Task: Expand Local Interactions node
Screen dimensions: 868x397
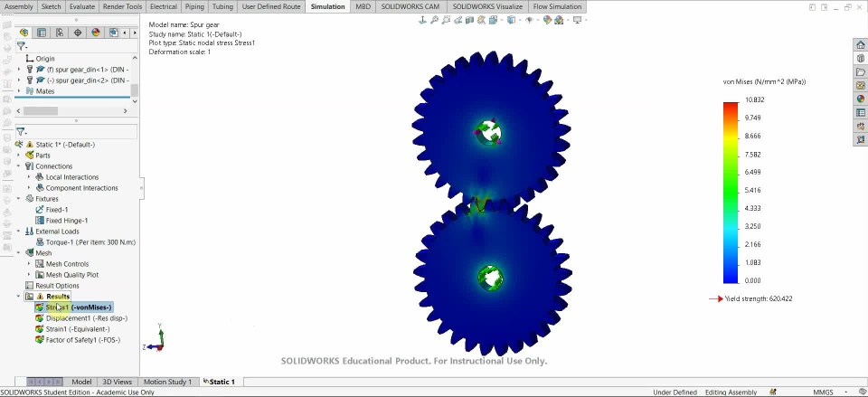Action: click(29, 177)
